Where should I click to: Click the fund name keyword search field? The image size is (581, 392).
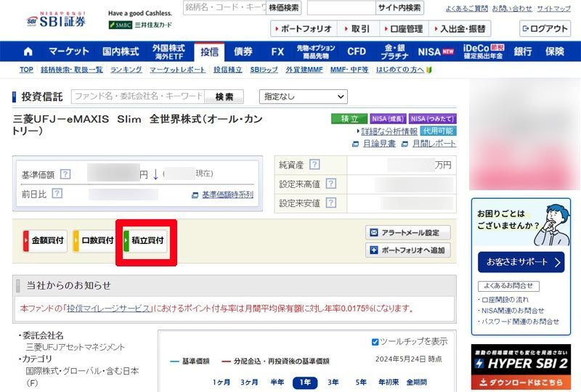pos(138,97)
